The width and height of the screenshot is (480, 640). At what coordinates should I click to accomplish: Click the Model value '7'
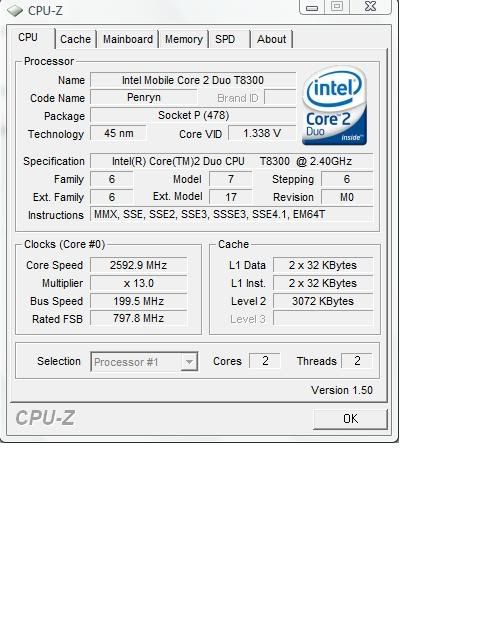[x=231, y=179]
